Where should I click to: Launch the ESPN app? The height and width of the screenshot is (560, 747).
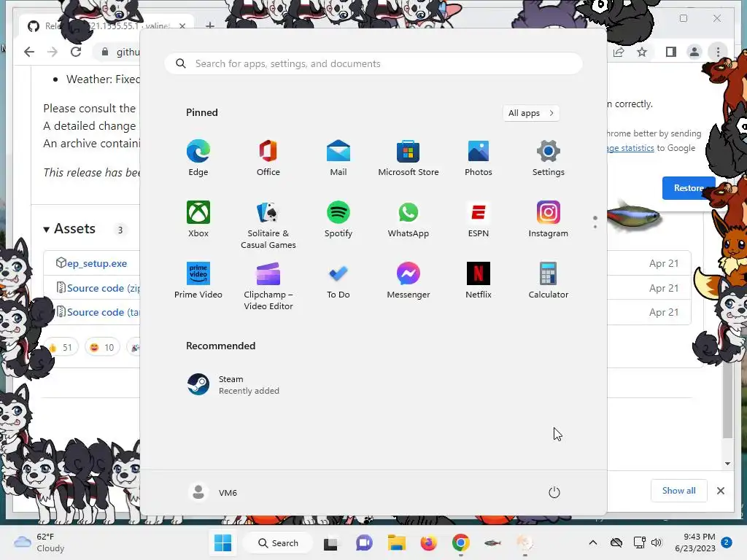pyautogui.click(x=479, y=219)
